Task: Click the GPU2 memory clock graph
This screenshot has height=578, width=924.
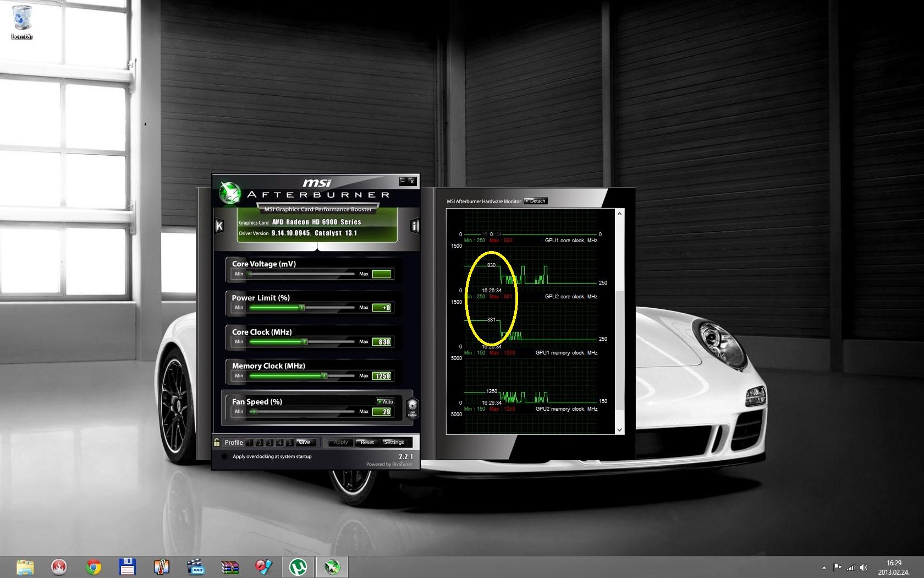Action: click(x=531, y=424)
